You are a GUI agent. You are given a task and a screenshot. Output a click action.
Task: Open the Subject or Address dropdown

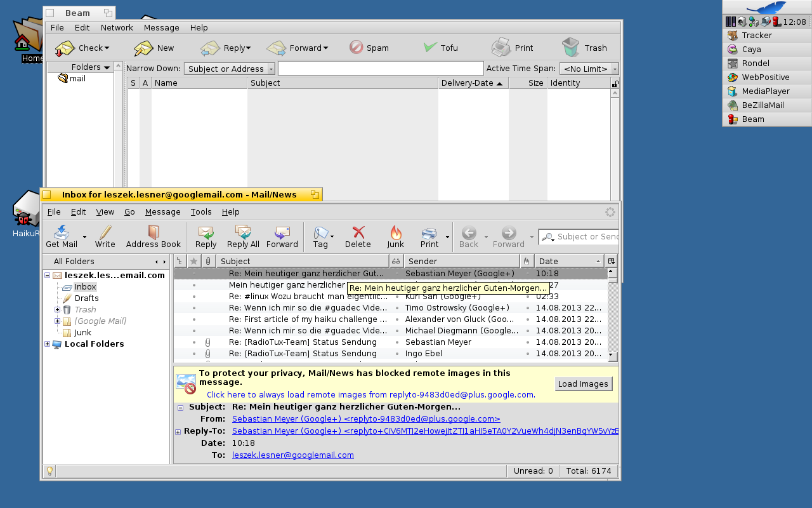coord(230,69)
